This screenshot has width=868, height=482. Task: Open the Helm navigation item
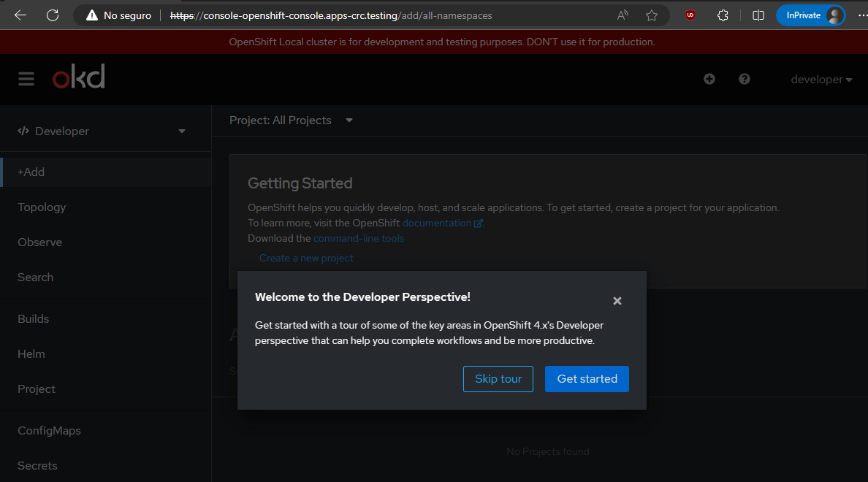pyautogui.click(x=31, y=354)
